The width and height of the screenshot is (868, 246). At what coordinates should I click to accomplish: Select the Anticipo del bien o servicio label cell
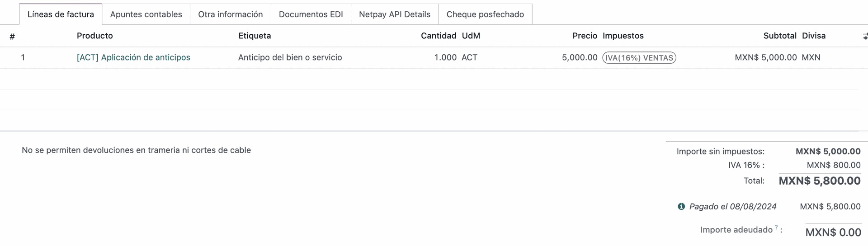pyautogui.click(x=290, y=57)
